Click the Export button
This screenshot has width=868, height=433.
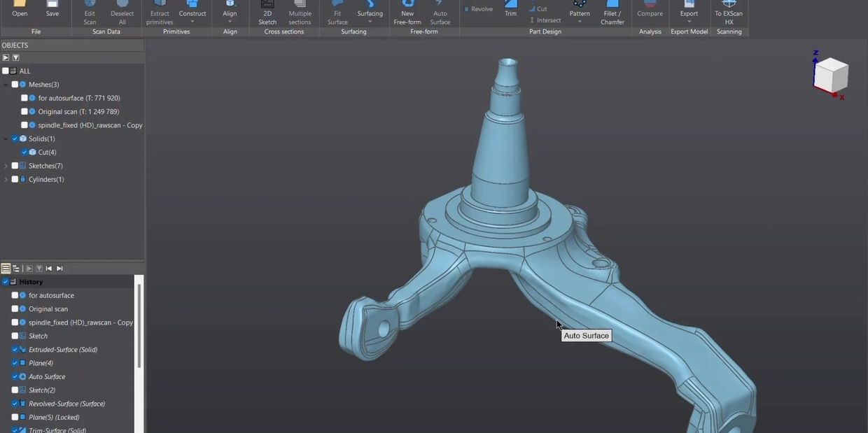689,13
